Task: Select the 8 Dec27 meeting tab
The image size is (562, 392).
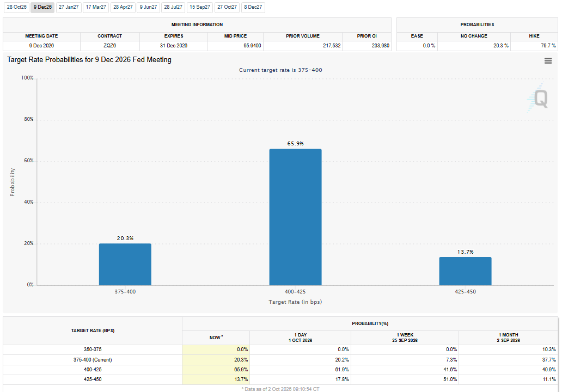Action: (253, 7)
